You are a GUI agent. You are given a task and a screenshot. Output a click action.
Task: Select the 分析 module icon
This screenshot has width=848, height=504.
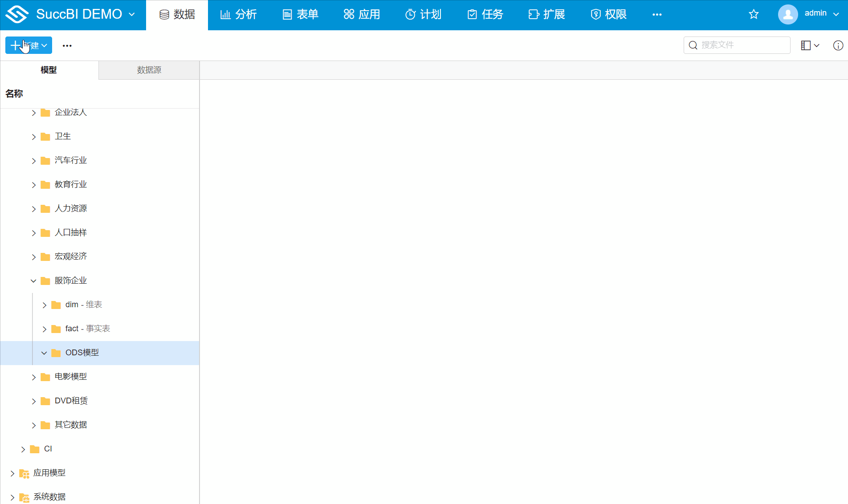[x=224, y=14]
